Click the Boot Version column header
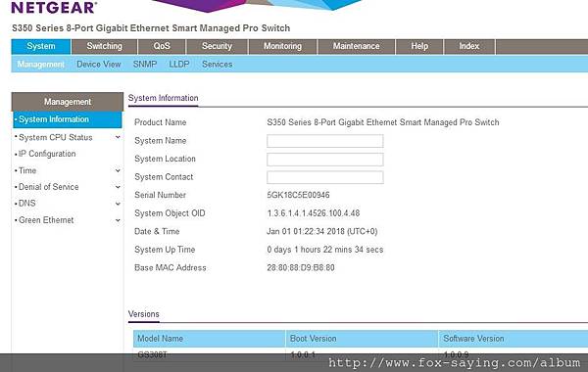Image resolution: width=588 pixels, height=372 pixels. (x=362, y=339)
